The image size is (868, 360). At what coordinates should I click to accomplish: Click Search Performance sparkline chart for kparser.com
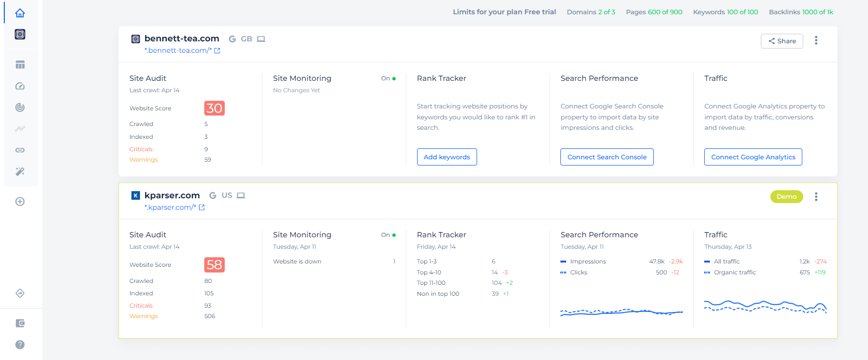(x=621, y=312)
